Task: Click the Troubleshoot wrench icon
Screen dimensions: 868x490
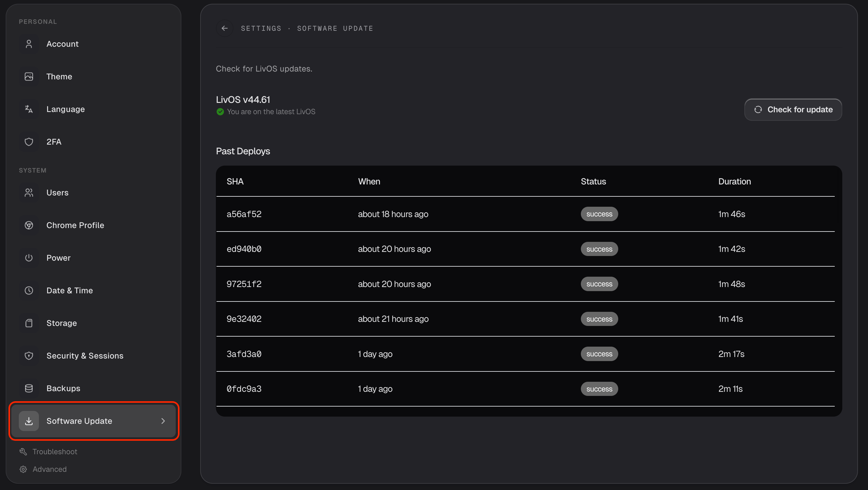Action: [23, 452]
